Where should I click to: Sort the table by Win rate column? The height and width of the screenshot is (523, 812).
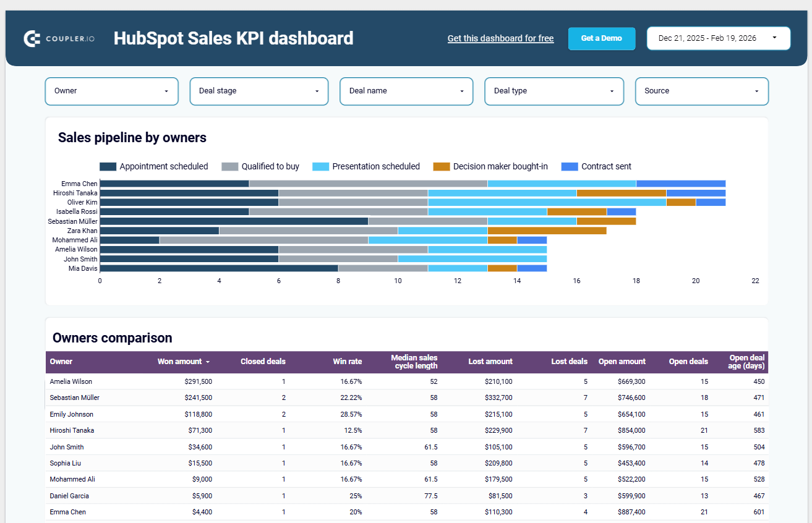(348, 362)
